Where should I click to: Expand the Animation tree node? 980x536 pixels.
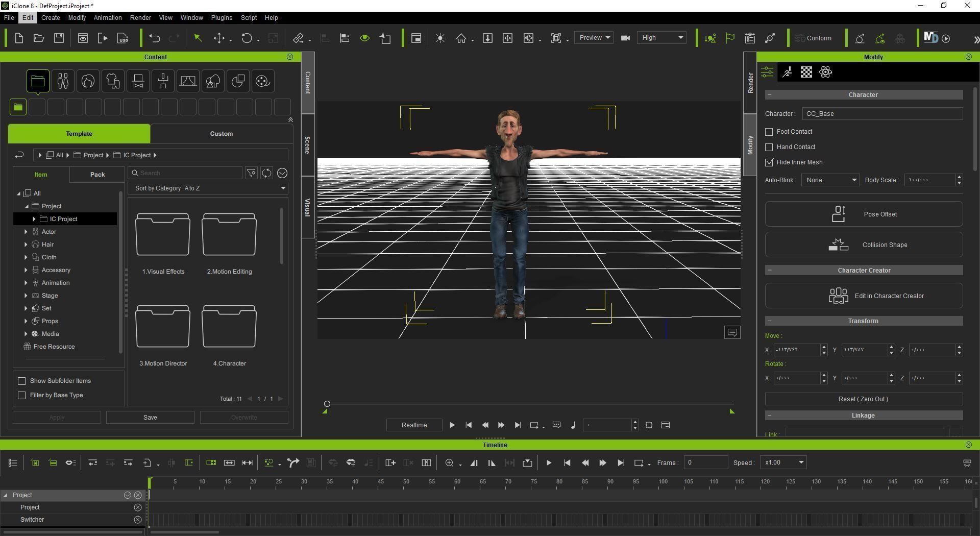pos(26,283)
